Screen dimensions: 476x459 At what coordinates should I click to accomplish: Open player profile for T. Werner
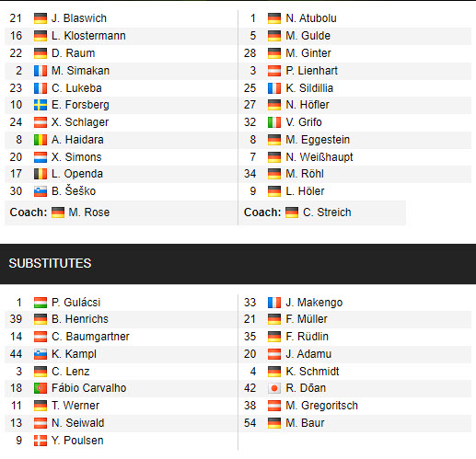click(x=75, y=406)
